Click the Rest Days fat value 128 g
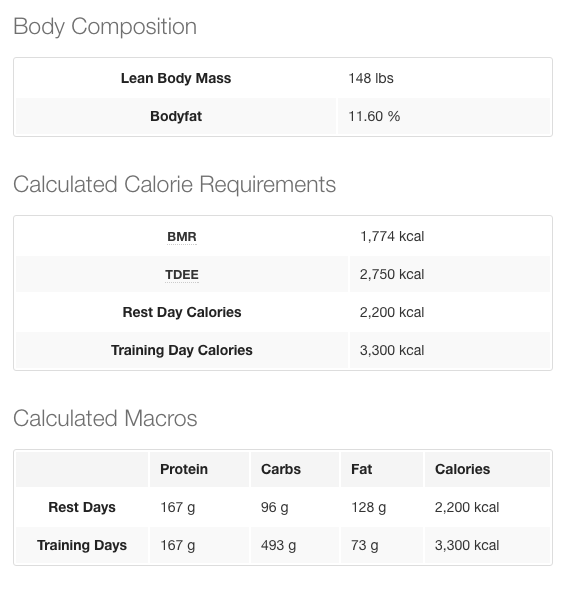Image resolution: width=573 pixels, height=591 pixels. (368, 507)
